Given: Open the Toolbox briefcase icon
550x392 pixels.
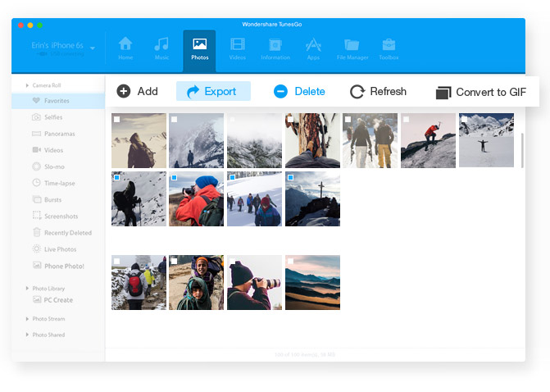Looking at the screenshot, I should click(389, 44).
